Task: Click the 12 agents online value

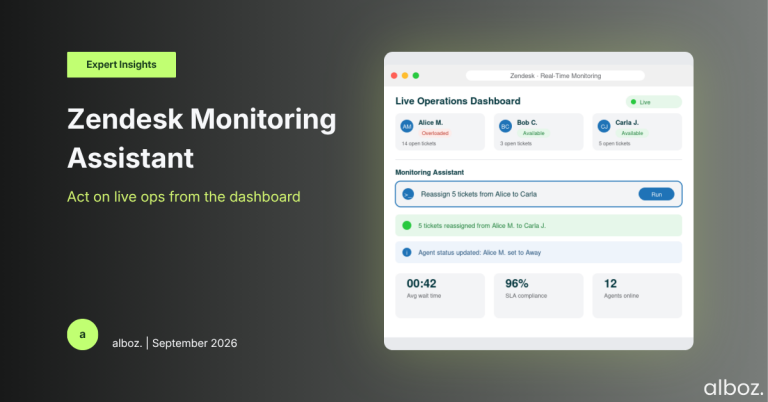Action: tap(610, 284)
